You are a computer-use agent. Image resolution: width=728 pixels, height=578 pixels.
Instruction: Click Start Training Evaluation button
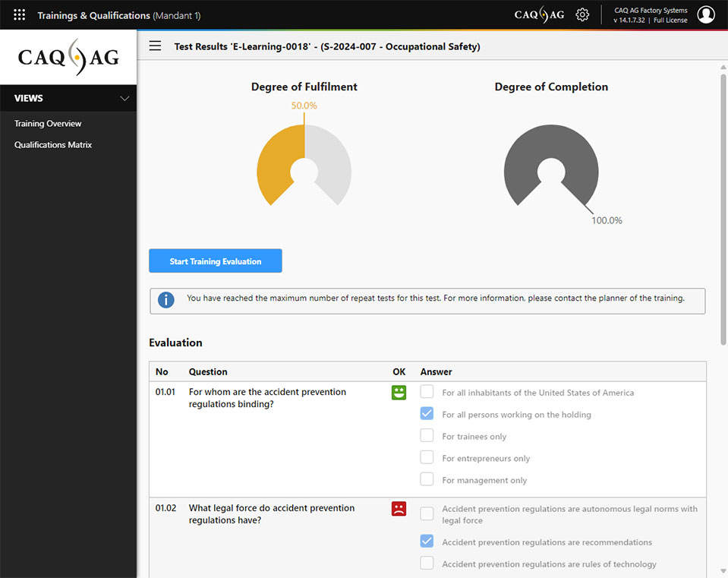pyautogui.click(x=216, y=261)
